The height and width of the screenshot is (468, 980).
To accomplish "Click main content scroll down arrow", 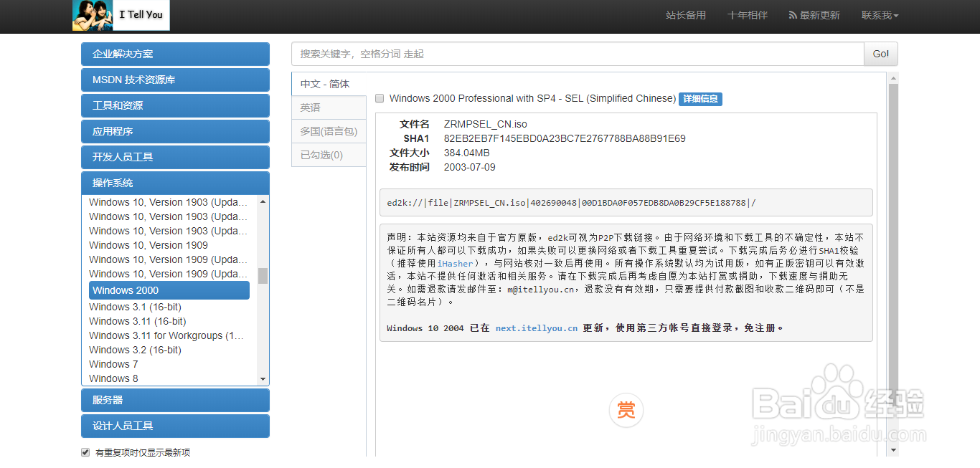I will (x=893, y=450).
